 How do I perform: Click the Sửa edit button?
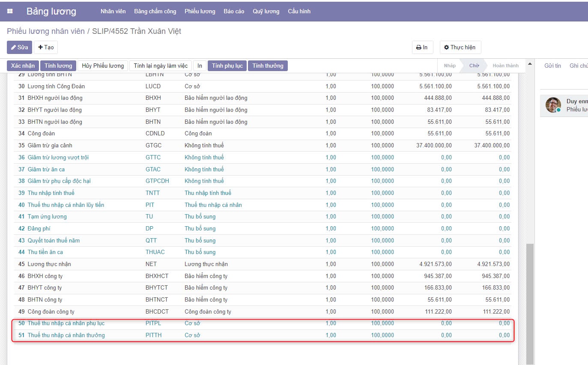click(x=19, y=47)
